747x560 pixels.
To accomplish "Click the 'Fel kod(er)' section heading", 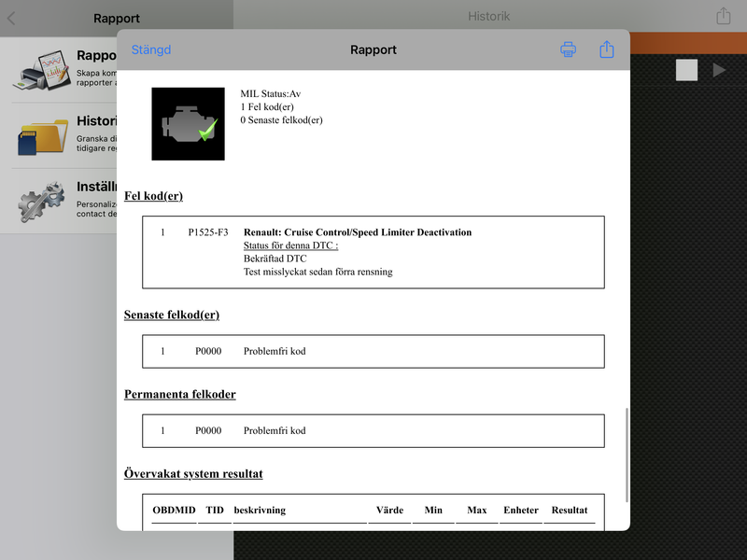I will 153,196.
